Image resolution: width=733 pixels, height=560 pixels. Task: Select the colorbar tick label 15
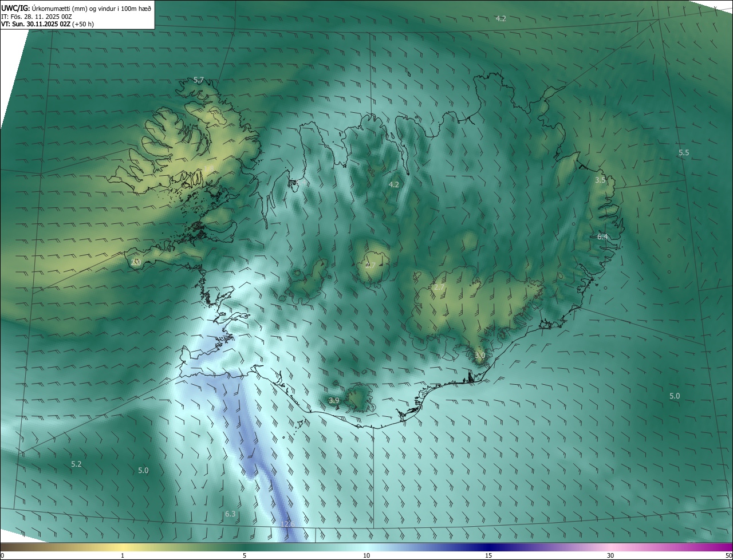tap(488, 555)
